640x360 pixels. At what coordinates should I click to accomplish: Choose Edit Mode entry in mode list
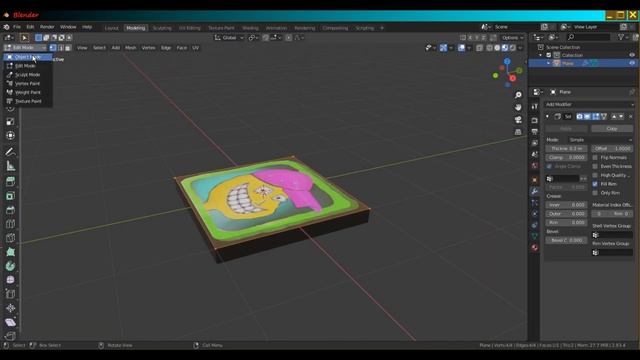tap(28, 66)
